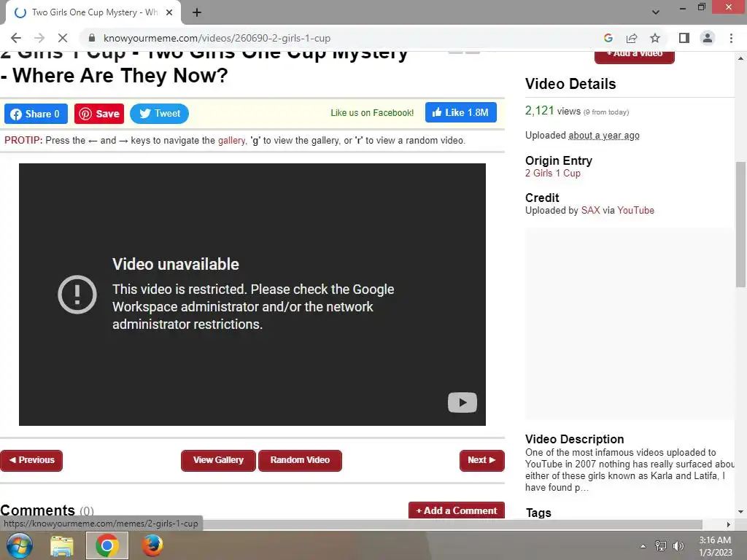Click the 'about a year ago' upload date
Screen dimensions: 747x560
coord(603,136)
